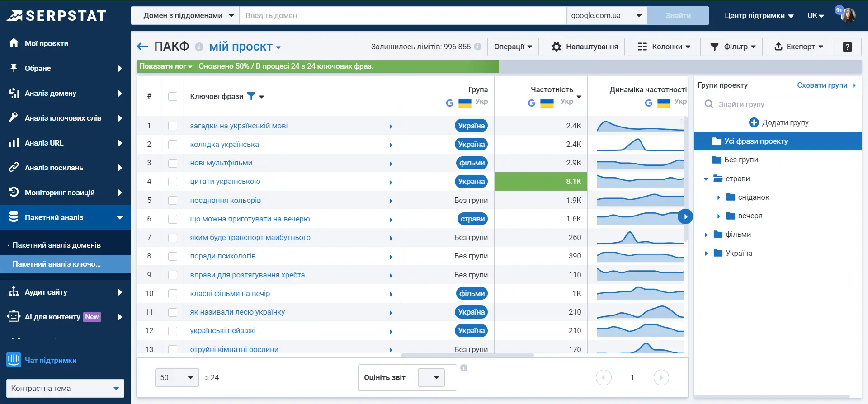The image size is (868, 404).
Task: Click the info icon beside remaining limits
Action: pos(477,47)
